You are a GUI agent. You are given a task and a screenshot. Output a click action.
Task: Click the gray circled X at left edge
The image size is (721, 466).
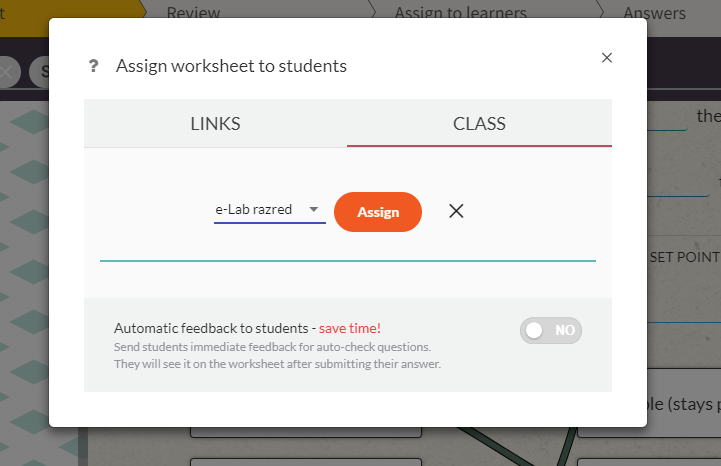[x=8, y=72]
